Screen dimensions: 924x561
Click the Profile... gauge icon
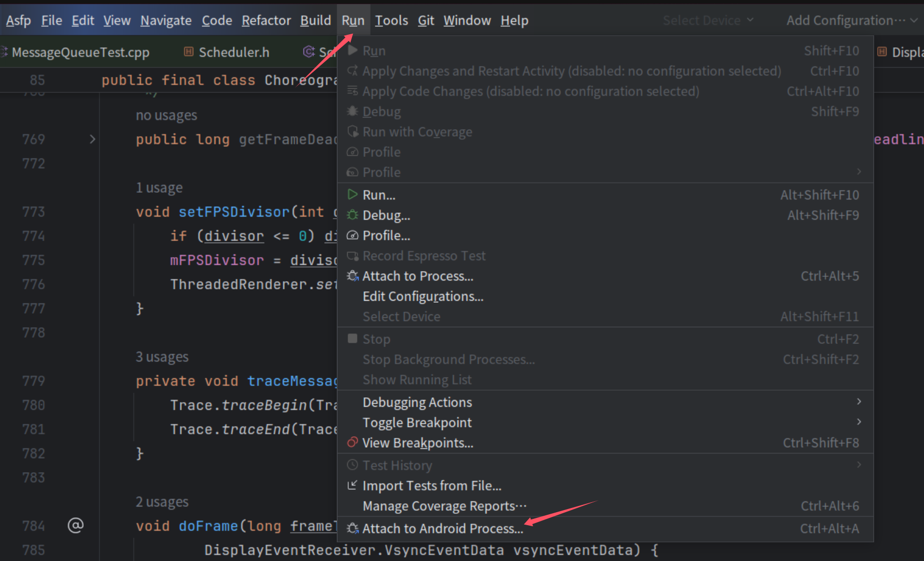coord(352,235)
